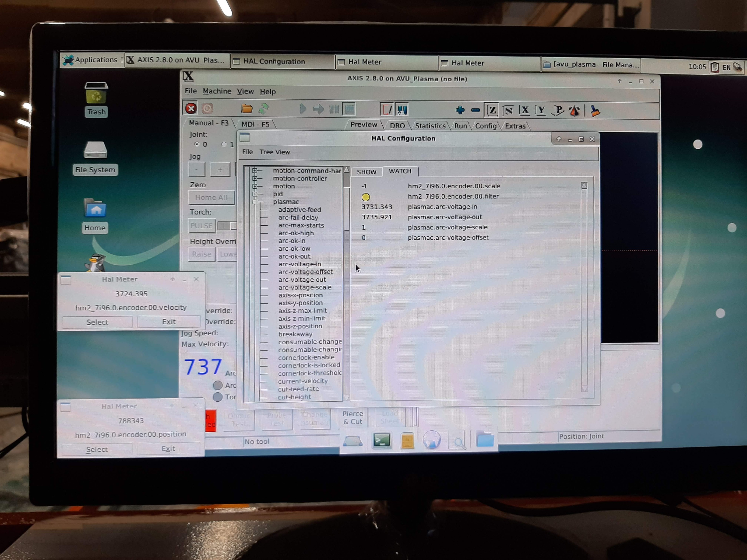Click Exit in the encoder velocity Hal Meter
The width and height of the screenshot is (747, 560).
coord(169,322)
